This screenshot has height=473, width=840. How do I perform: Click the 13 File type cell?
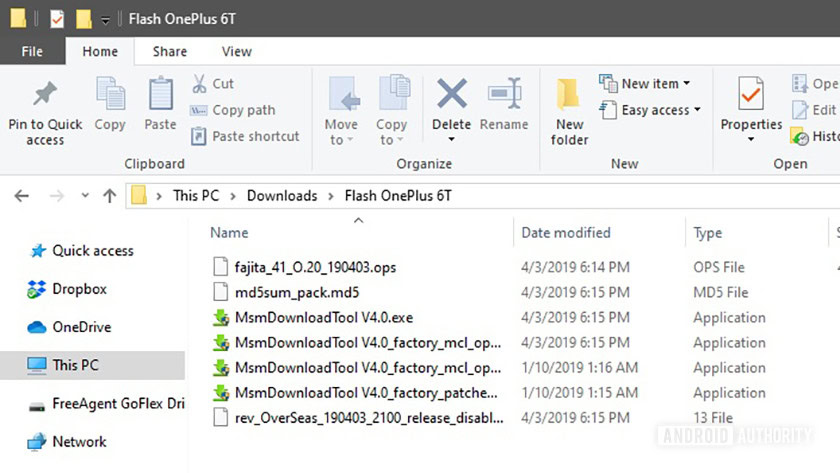point(713,418)
